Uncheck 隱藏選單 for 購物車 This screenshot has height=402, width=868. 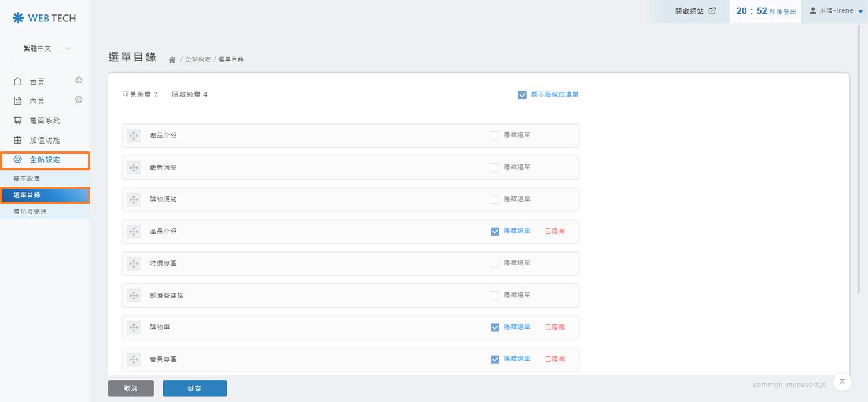(x=495, y=327)
